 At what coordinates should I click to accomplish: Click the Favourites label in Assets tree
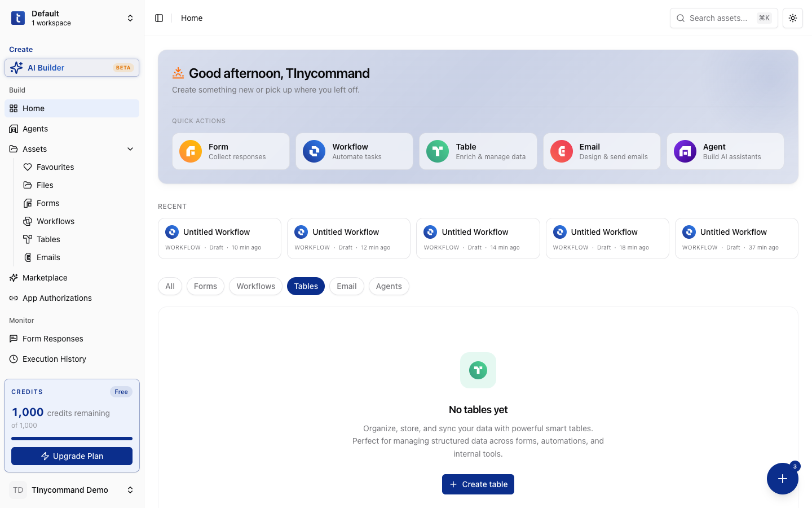coord(55,167)
